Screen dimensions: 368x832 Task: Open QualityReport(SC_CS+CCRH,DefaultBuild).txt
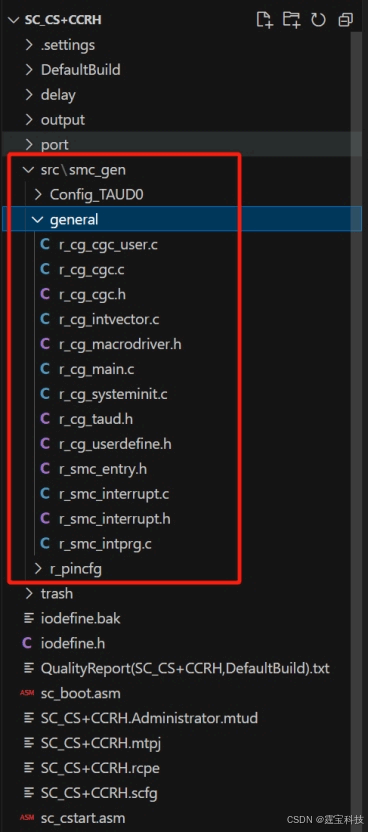[x=184, y=669]
